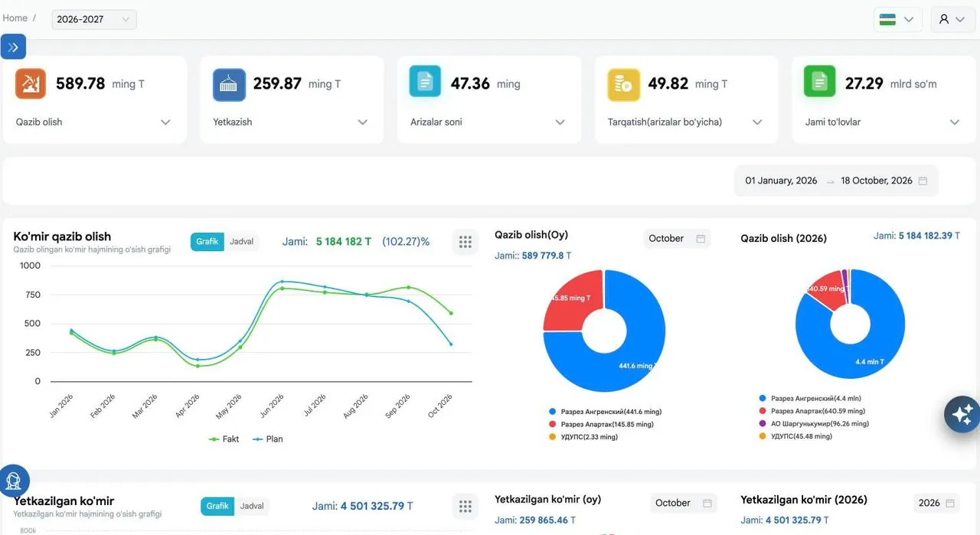Click 259.87 ming T value
Image resolution: width=980 pixels, height=535 pixels.
tap(297, 84)
